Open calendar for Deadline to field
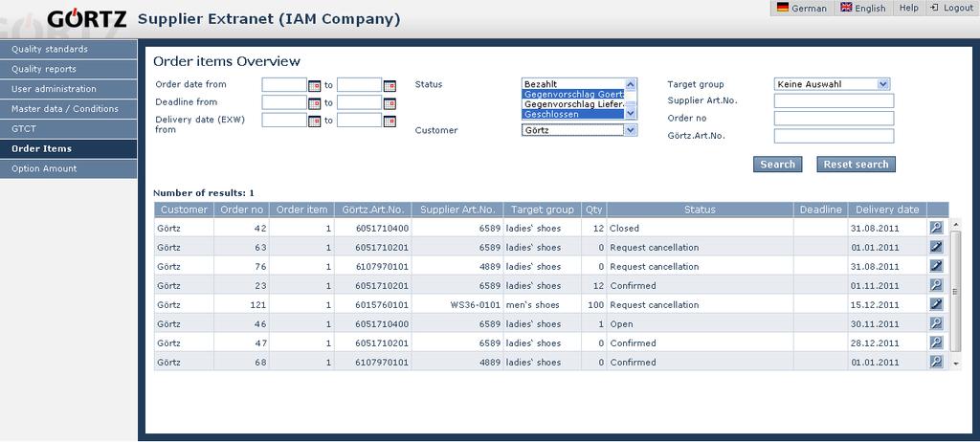 (x=390, y=103)
